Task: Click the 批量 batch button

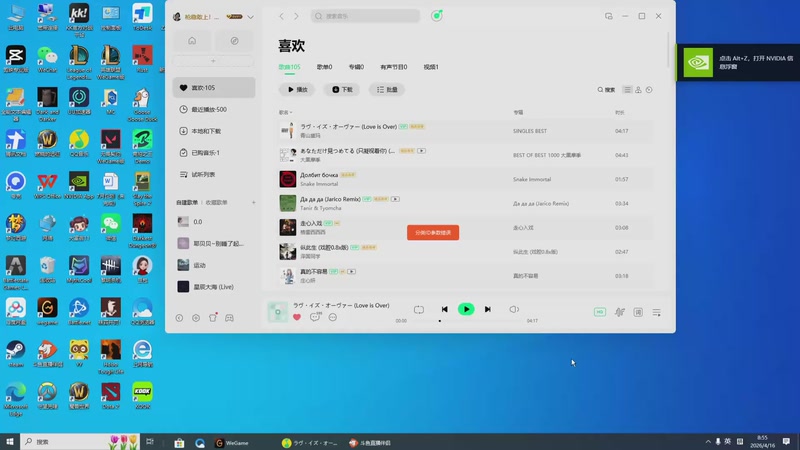Action: tap(387, 90)
